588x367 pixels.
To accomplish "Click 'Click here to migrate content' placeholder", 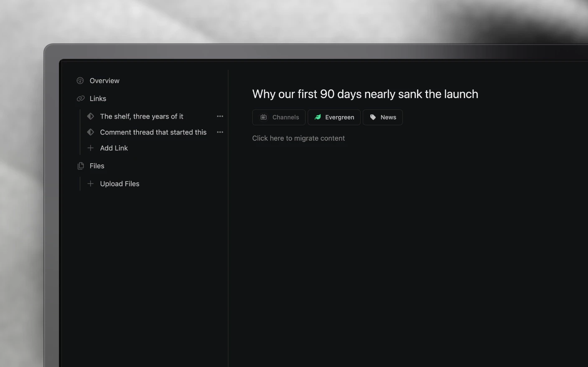I will click(298, 138).
